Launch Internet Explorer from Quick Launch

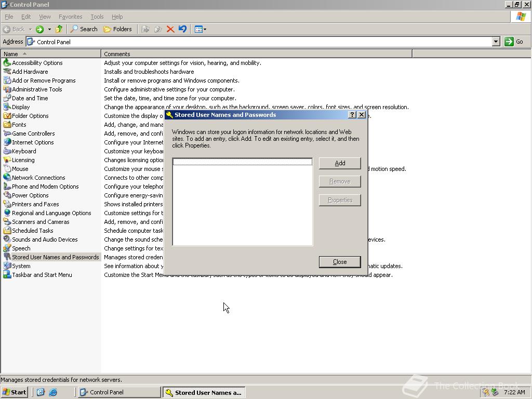point(53,392)
